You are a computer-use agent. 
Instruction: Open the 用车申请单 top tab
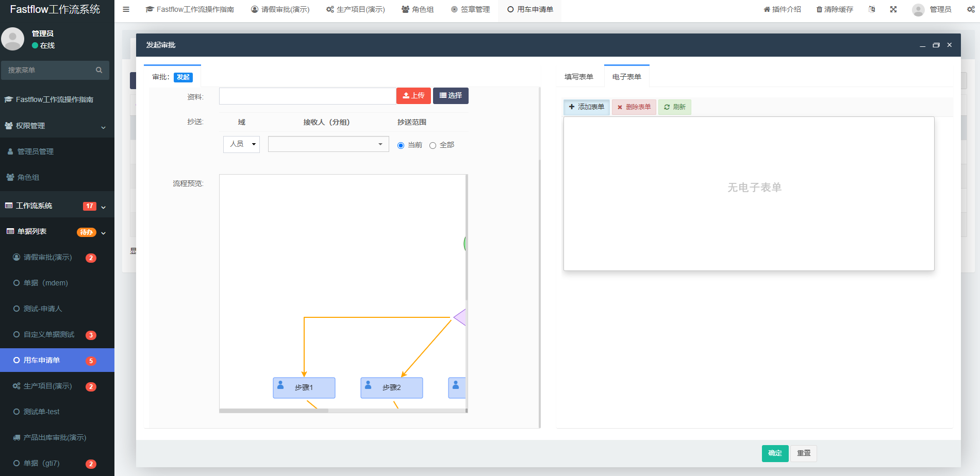click(530, 9)
